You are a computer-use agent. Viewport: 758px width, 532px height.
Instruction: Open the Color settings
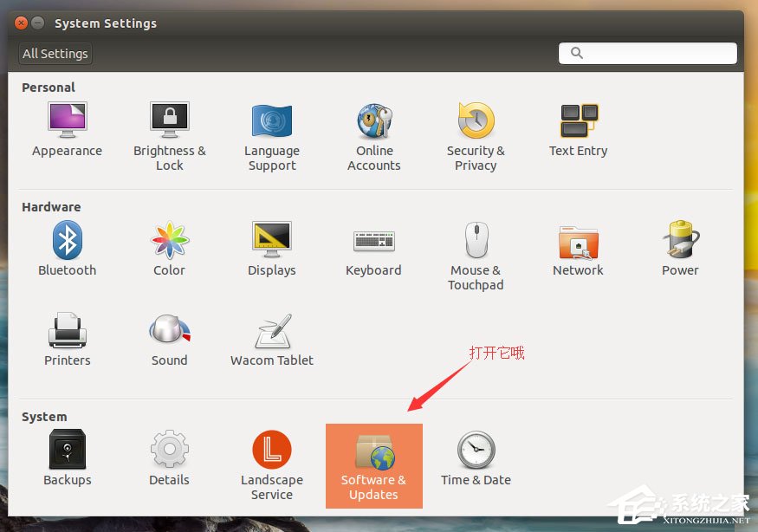[169, 247]
